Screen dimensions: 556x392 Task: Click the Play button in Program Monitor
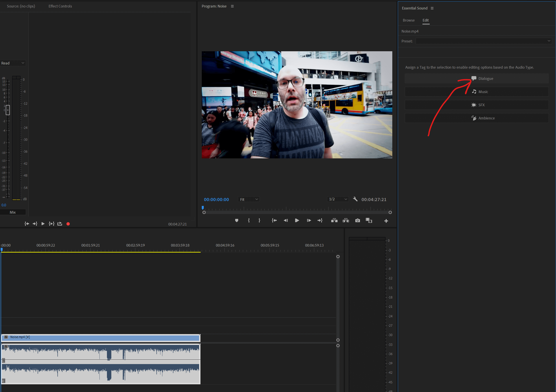297,220
